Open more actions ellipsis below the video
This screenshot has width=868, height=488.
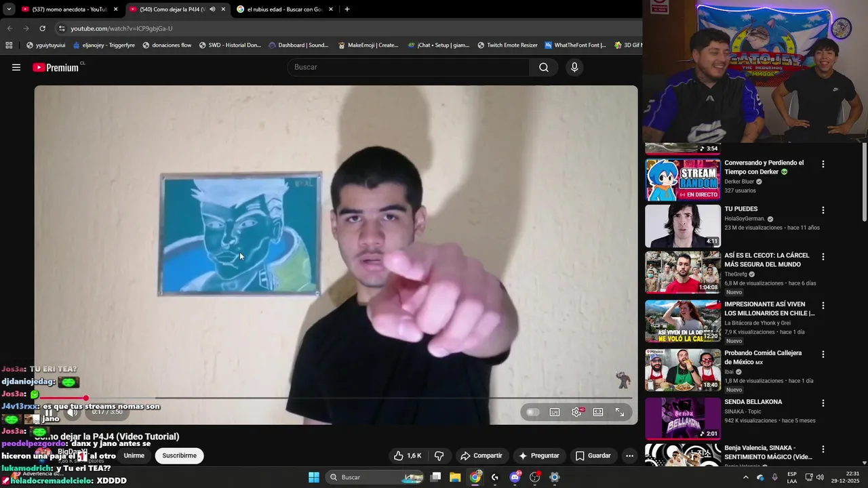[629, 455]
